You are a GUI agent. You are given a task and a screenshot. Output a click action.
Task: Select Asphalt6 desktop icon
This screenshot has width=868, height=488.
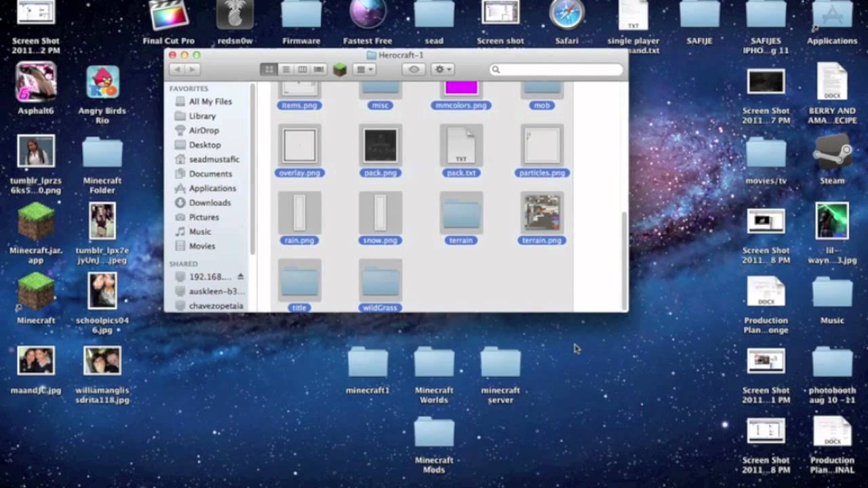pos(36,81)
